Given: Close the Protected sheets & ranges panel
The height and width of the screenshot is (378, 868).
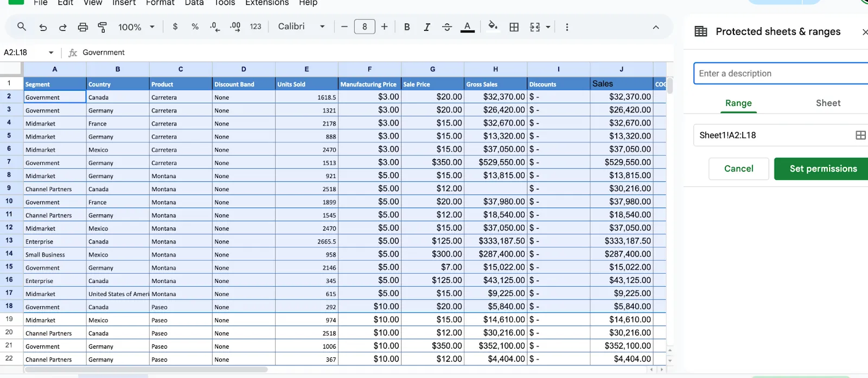Looking at the screenshot, I should 864,32.
